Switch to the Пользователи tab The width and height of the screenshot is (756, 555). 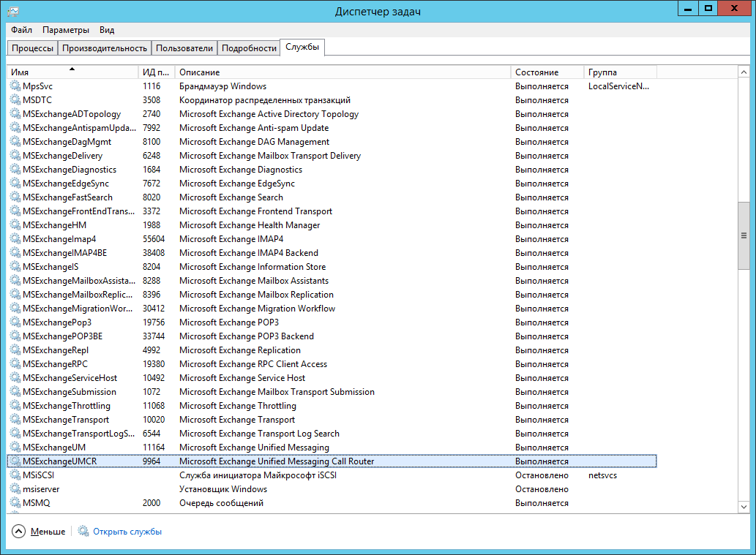pyautogui.click(x=184, y=48)
